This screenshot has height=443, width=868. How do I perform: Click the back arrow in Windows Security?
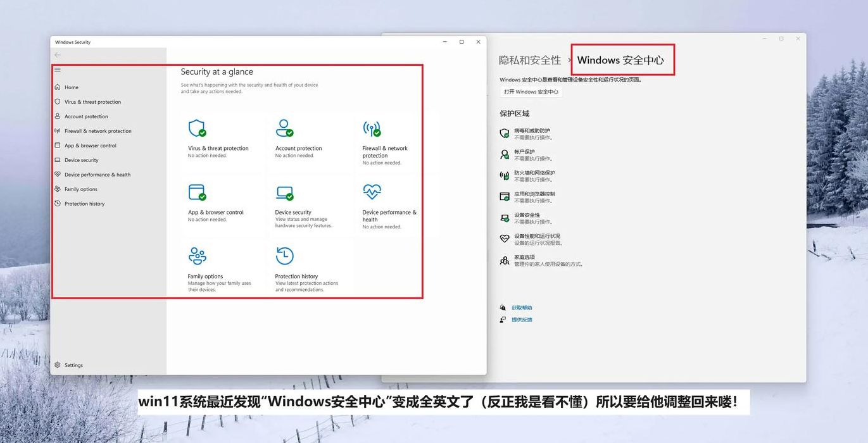coord(58,55)
